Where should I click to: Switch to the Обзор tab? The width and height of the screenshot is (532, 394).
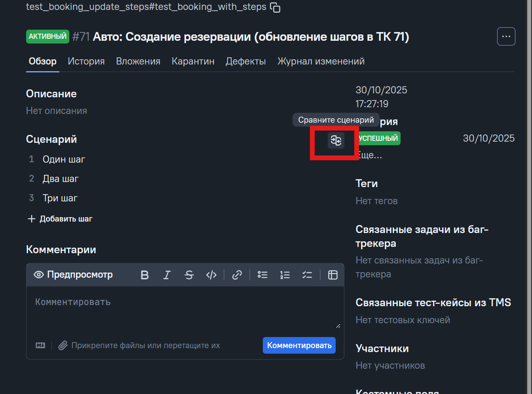[43, 61]
